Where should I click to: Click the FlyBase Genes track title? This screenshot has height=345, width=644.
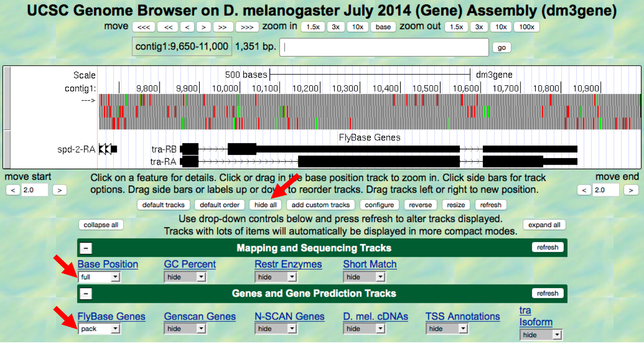pyautogui.click(x=369, y=137)
